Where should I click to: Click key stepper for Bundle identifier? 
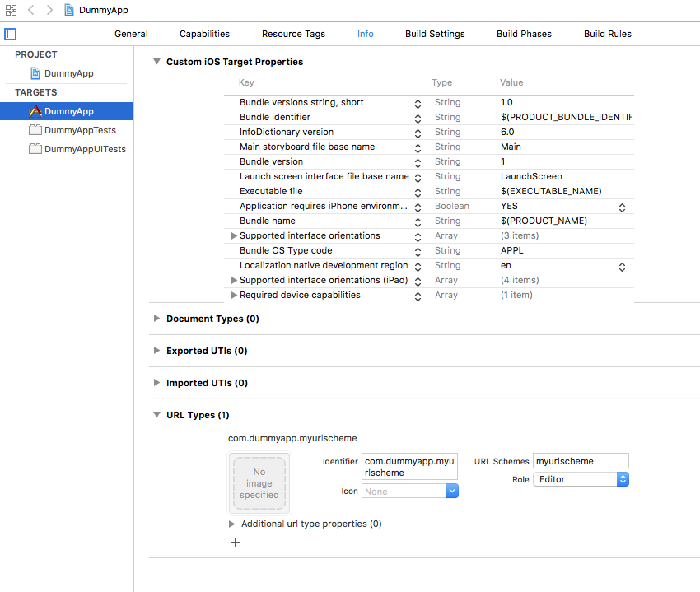tap(418, 119)
